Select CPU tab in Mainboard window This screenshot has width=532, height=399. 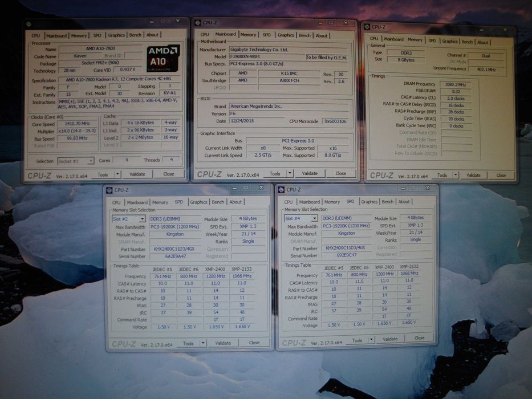205,35
